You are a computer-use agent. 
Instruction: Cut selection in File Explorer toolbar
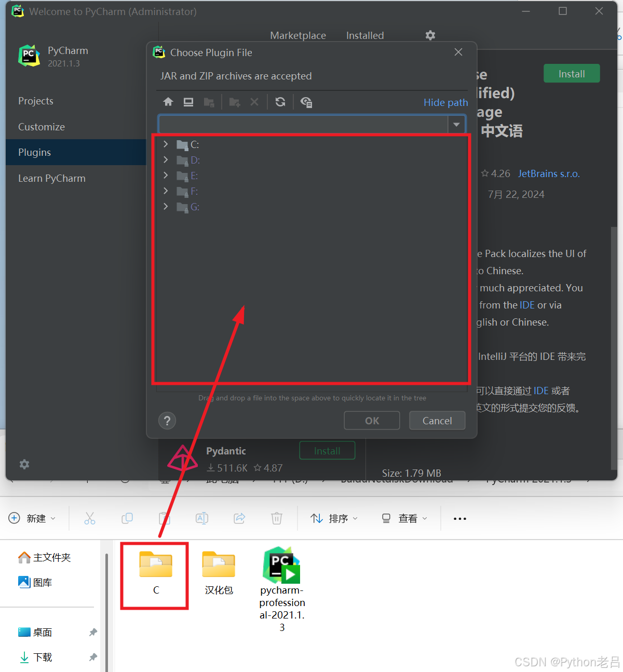click(x=90, y=518)
